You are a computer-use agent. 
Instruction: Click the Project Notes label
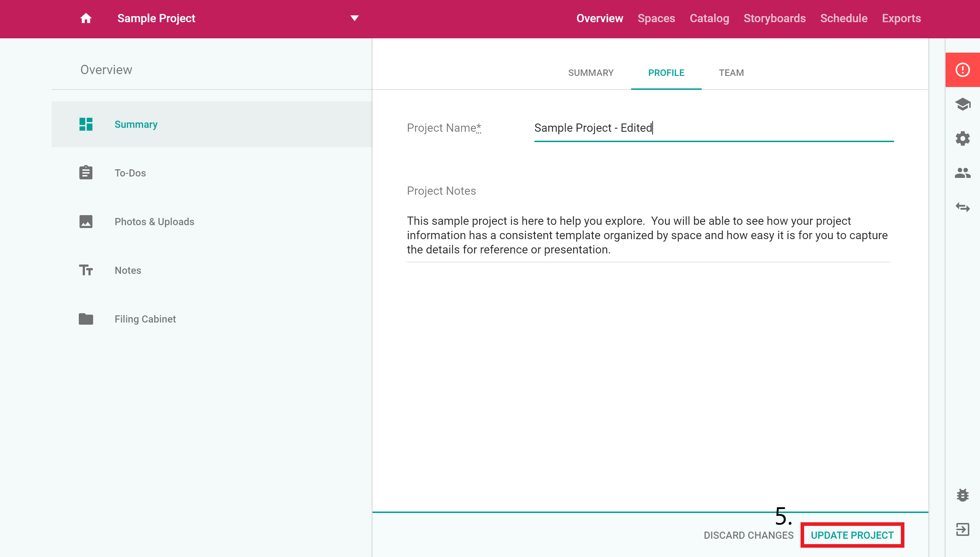[x=441, y=190]
